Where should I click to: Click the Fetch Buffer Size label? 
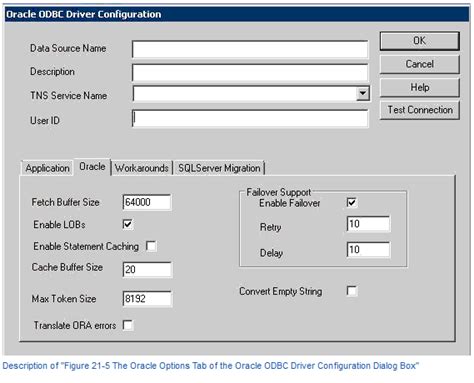click(65, 202)
